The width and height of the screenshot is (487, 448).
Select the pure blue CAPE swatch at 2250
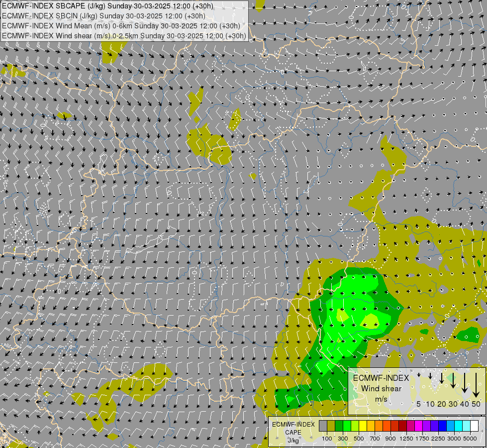coord(443,426)
